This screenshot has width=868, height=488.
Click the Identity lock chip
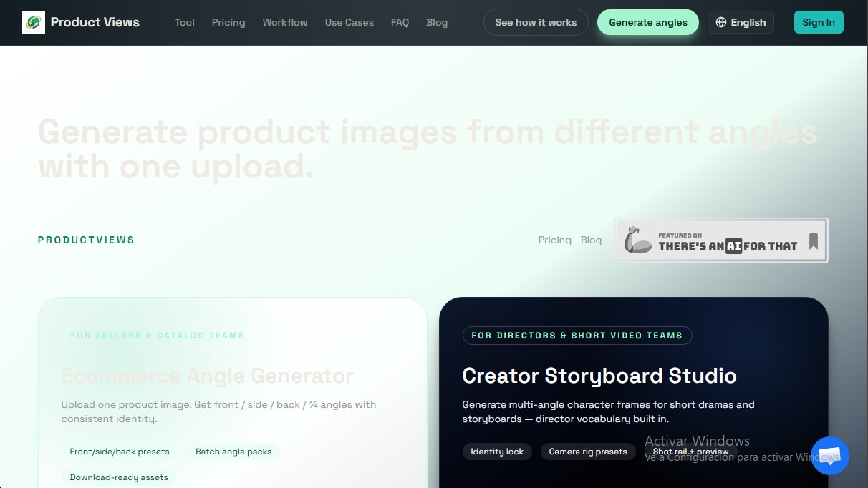point(497,452)
